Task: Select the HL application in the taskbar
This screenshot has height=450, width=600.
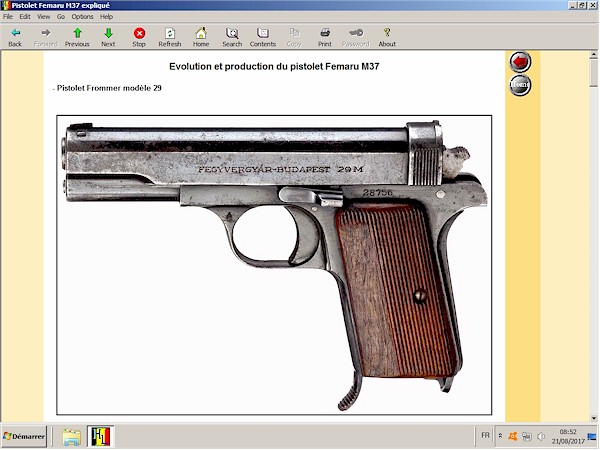Action: (101, 436)
